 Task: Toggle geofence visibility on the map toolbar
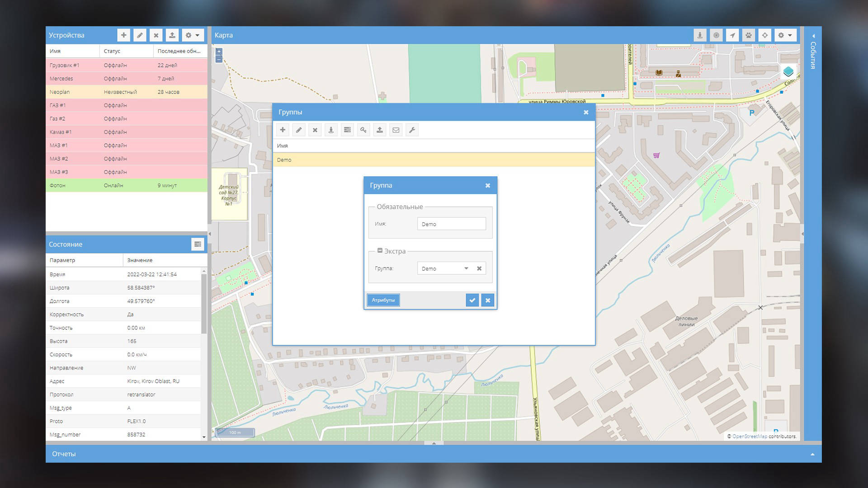coord(700,35)
